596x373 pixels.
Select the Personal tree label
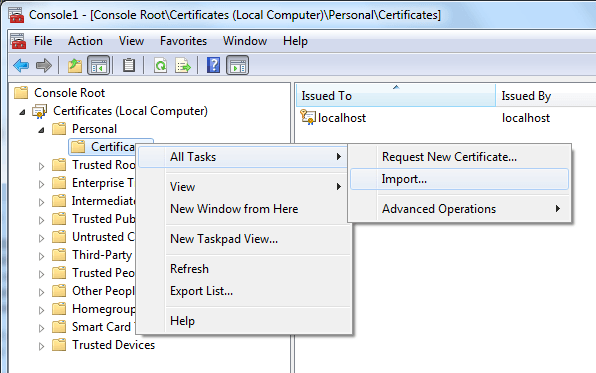click(94, 129)
